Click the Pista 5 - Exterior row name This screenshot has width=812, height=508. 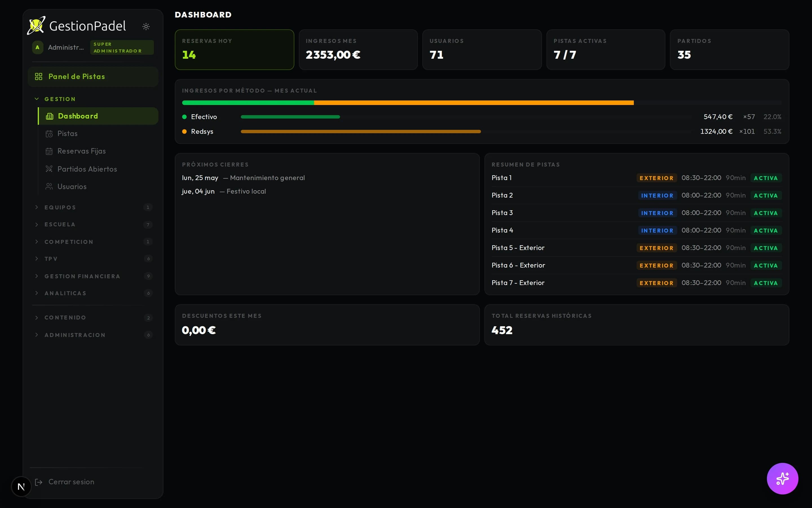point(518,248)
